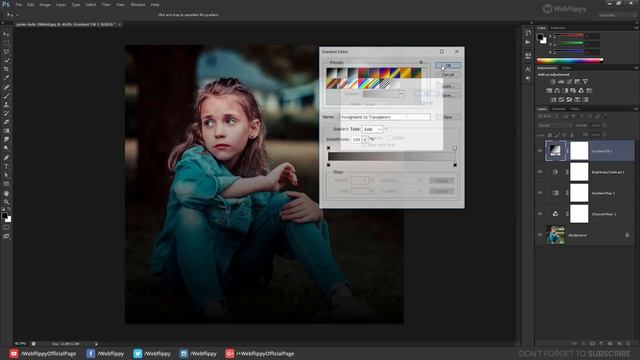Open the Smoothness percentage dropdown arrow

coord(364,139)
